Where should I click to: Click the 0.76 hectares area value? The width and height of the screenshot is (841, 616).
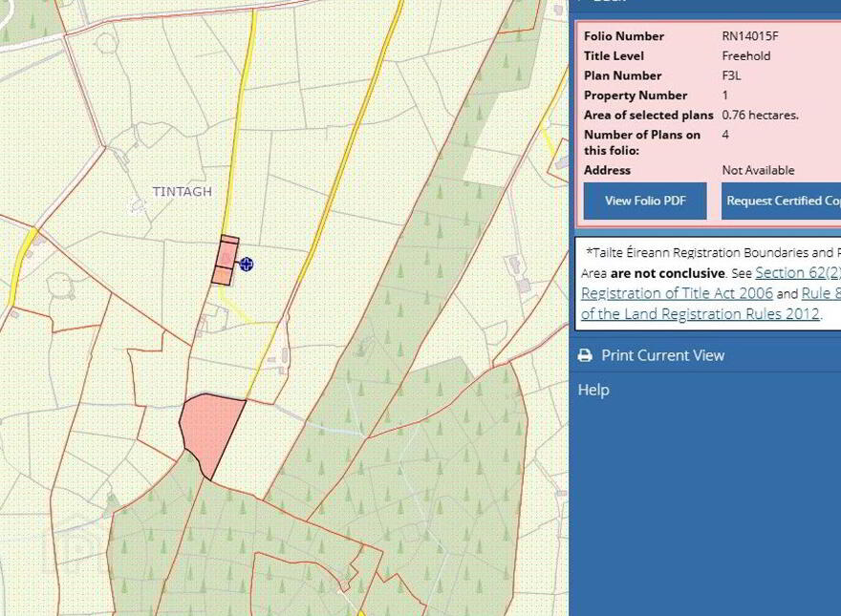coord(760,115)
